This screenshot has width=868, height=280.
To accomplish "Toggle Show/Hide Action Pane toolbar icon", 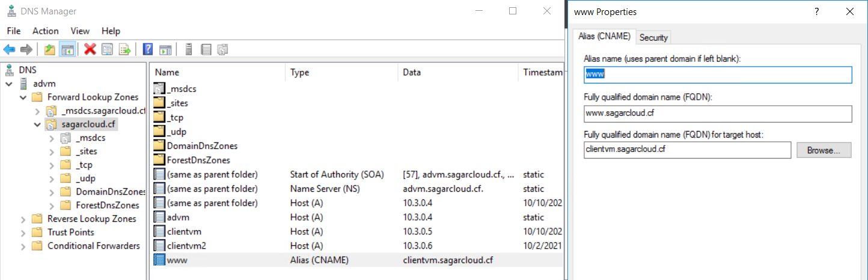I will point(165,49).
